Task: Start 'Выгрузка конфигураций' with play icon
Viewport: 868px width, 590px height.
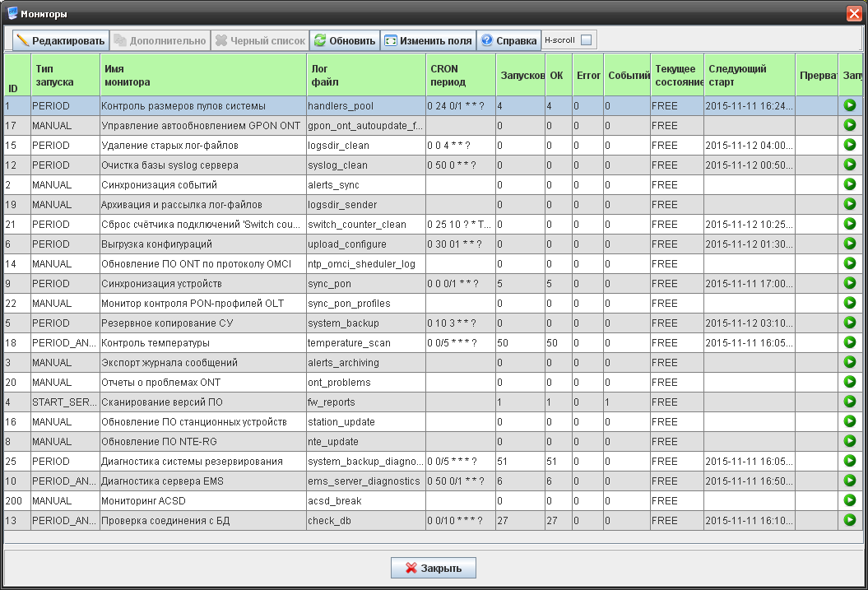Action: coord(850,244)
